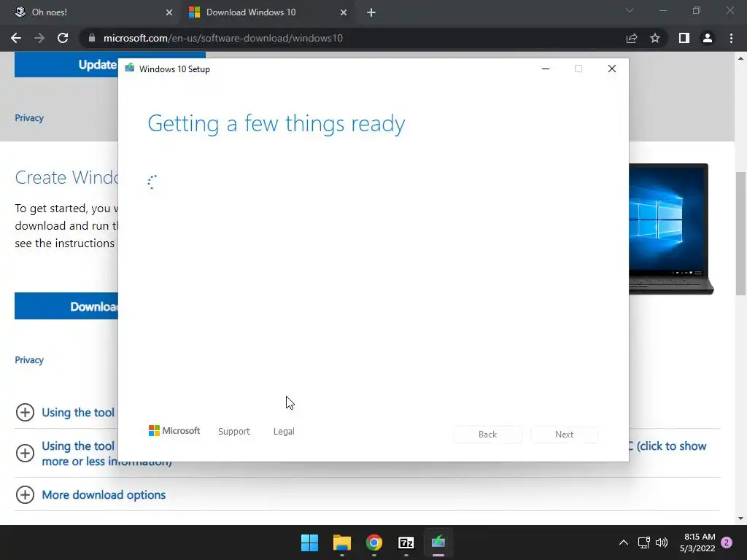Viewport: 747px width, 560px height.
Task: Click the webpage vertical scrollbar thumb
Action: click(740, 233)
